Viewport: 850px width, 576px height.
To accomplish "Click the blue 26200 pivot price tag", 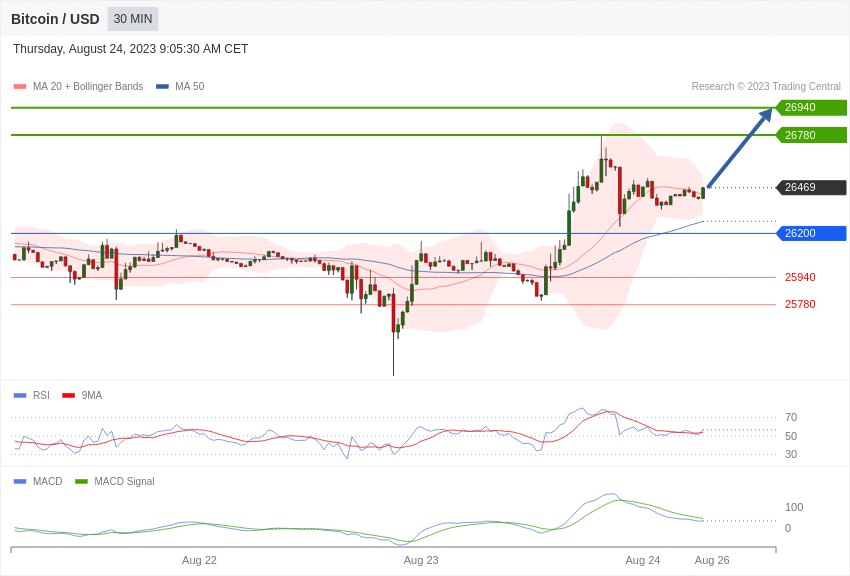I will [x=811, y=233].
